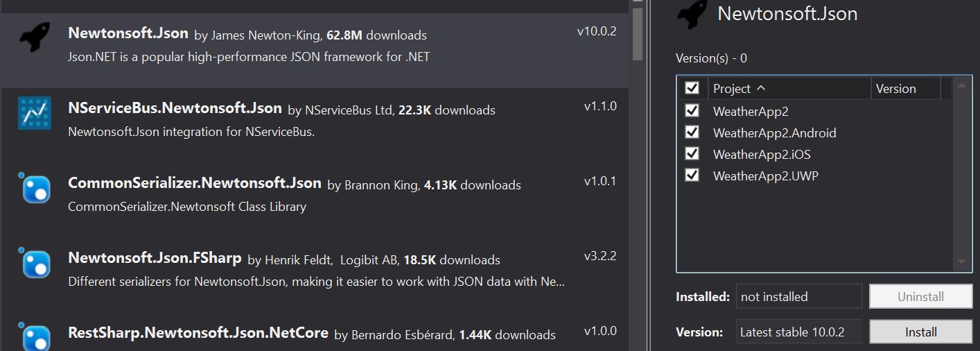Click the RestSharp.Newtonsoft.Json.NetCore package icon

[x=35, y=336]
